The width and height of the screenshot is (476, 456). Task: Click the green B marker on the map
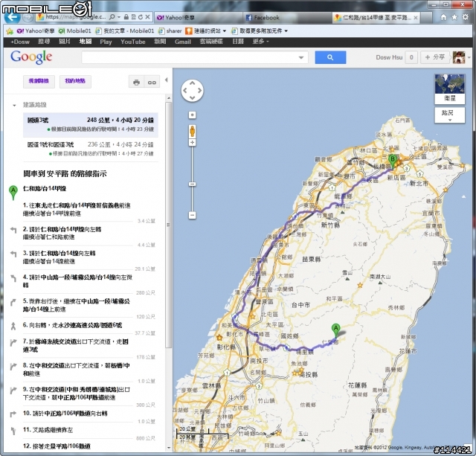tap(393, 161)
